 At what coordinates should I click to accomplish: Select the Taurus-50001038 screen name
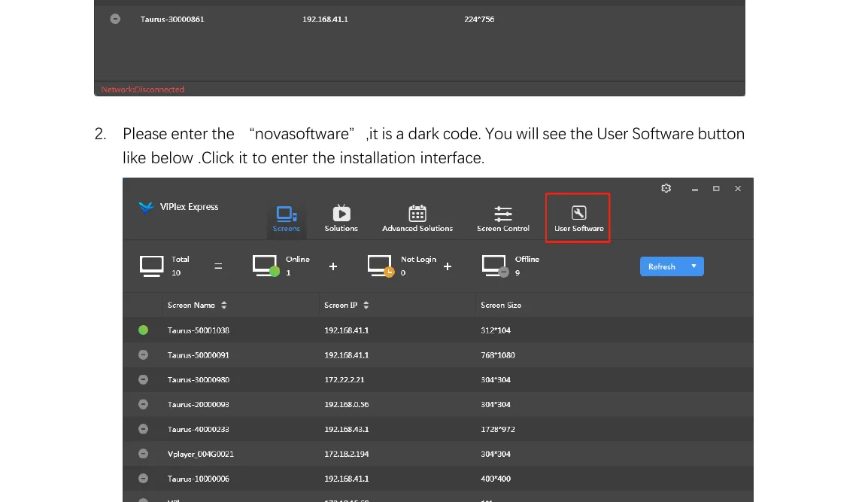click(198, 330)
